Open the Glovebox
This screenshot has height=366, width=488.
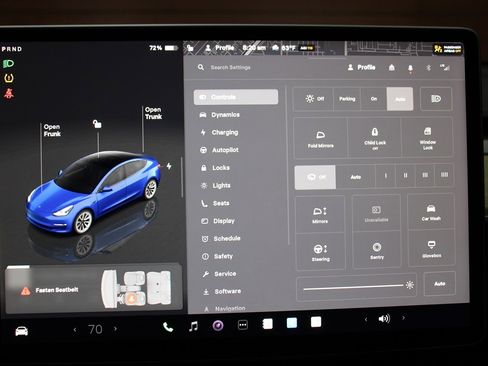point(432,249)
